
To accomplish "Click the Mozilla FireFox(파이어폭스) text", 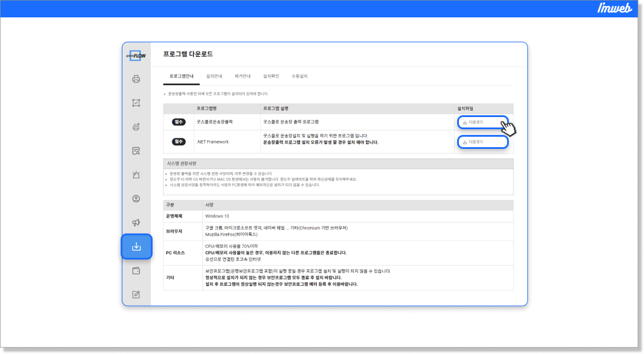I will coord(231,235).
